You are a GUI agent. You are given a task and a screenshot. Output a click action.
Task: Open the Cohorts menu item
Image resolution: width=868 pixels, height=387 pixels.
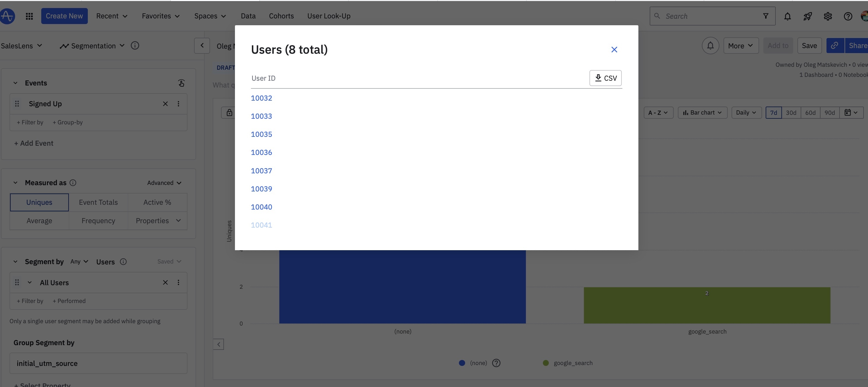coord(281,16)
